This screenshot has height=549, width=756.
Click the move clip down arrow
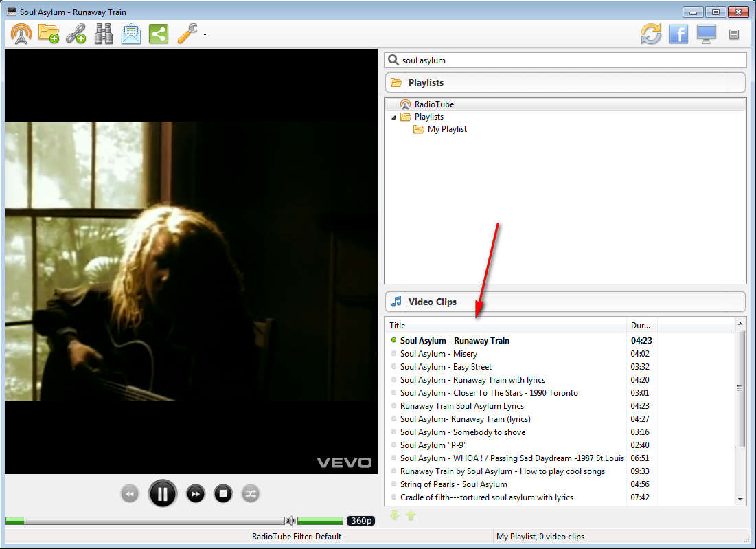pos(394,515)
